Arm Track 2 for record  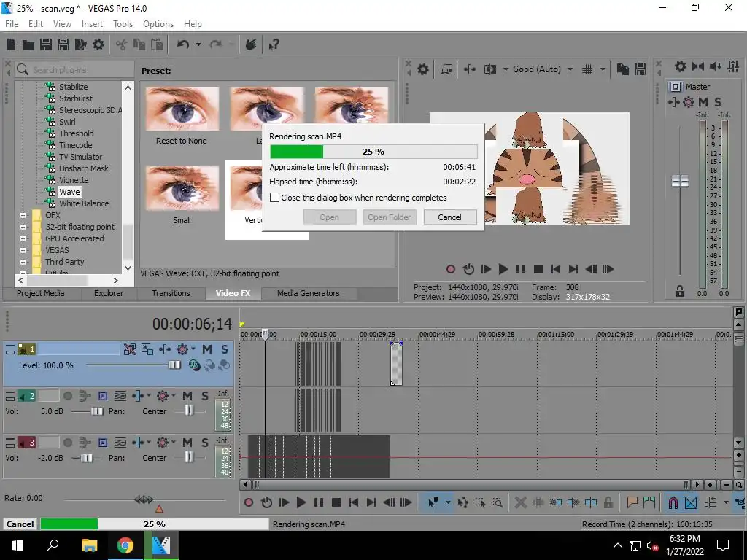coord(68,396)
